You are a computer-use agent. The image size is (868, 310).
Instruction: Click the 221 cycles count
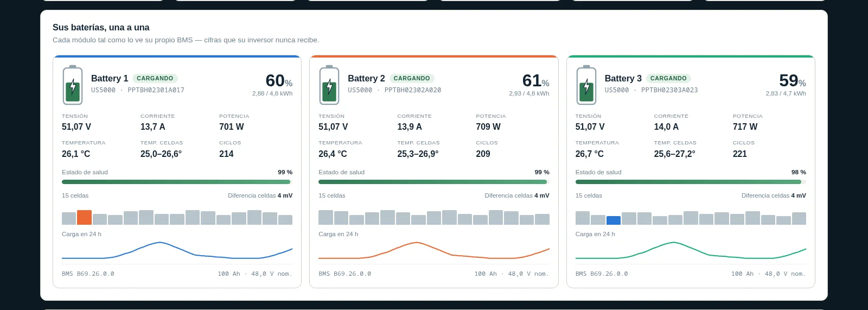740,154
